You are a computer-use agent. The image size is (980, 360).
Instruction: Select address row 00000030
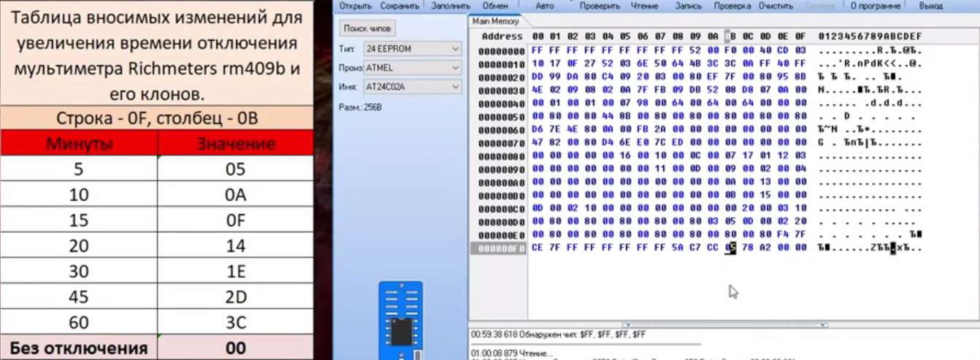coord(502,90)
